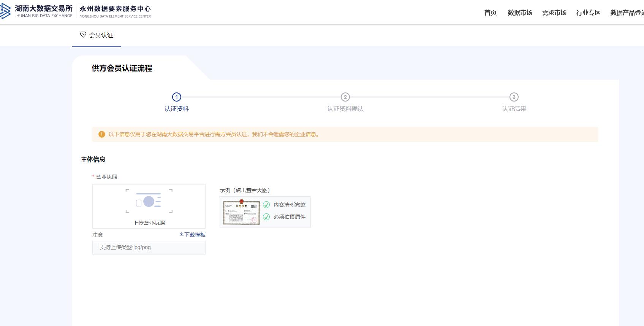Open 需求市场 from the navigation bar
This screenshot has width=644, height=326.
pos(554,13)
